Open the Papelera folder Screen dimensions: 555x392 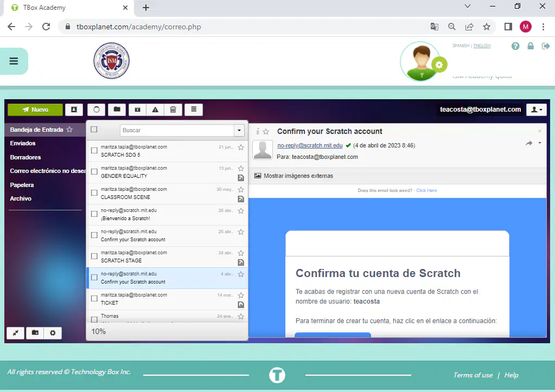click(22, 185)
